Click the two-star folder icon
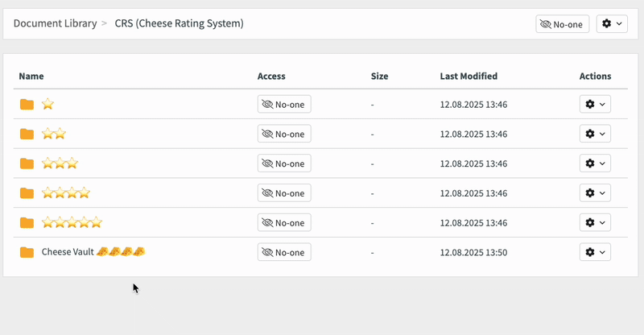644x335 pixels. coord(27,134)
